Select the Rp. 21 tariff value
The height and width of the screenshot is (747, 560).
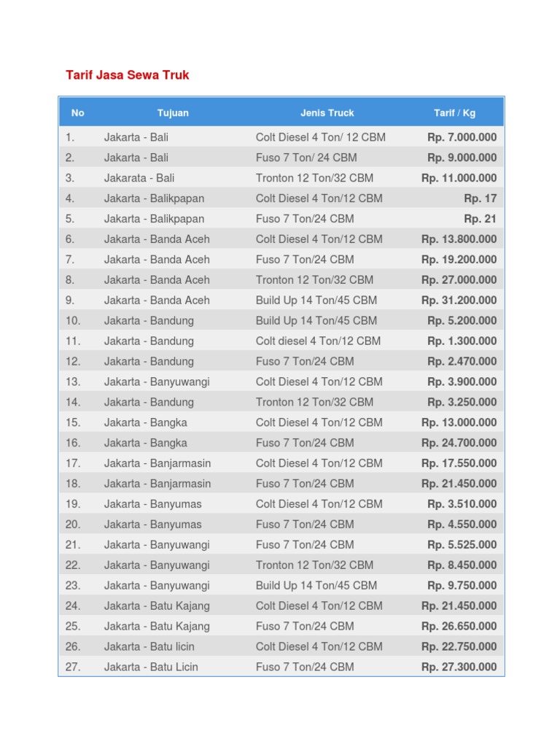pos(480,219)
